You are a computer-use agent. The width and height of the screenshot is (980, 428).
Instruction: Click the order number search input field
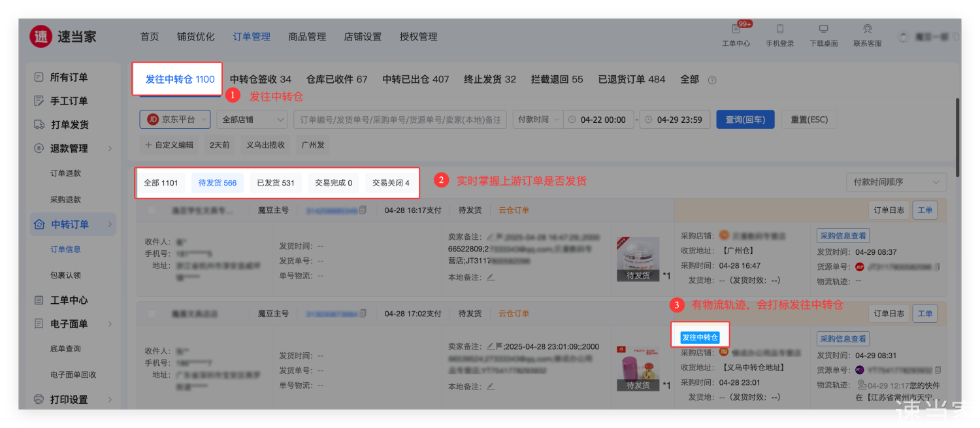pyautogui.click(x=400, y=120)
